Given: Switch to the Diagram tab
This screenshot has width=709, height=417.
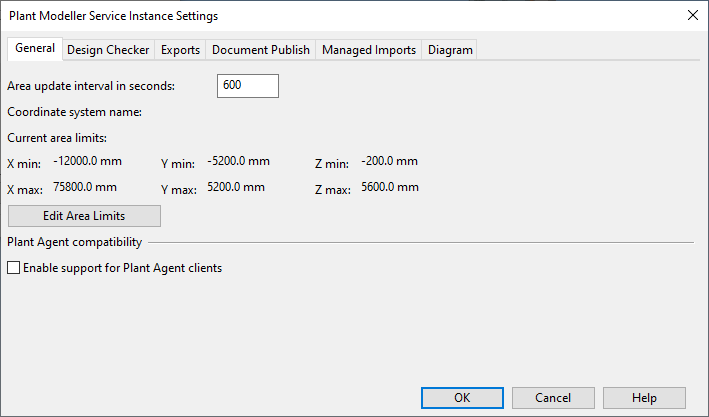Looking at the screenshot, I should click(450, 50).
